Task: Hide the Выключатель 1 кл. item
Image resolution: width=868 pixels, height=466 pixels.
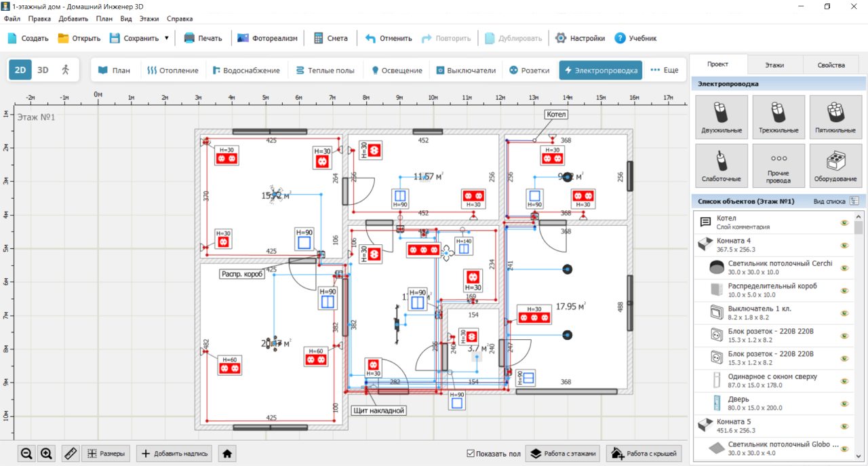Action: click(x=845, y=313)
